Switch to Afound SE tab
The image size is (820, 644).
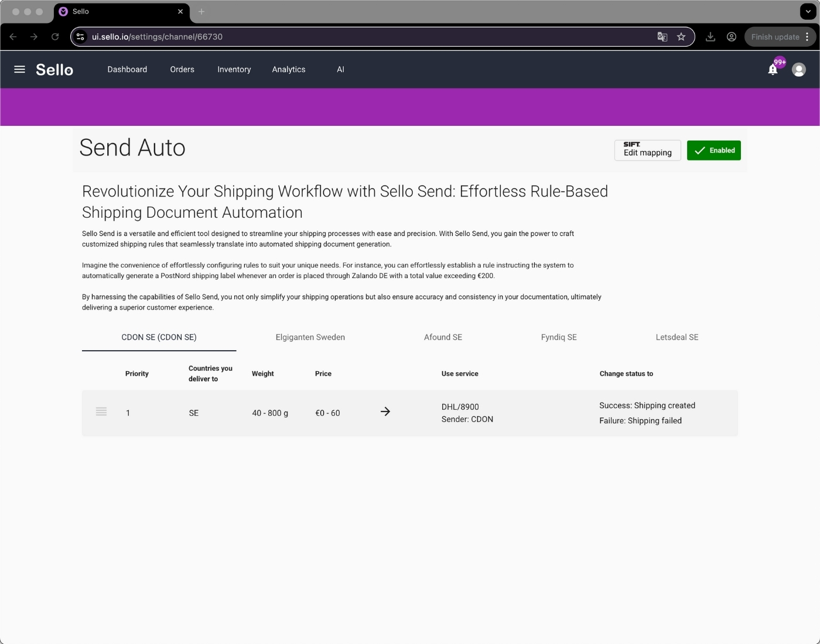(x=443, y=337)
